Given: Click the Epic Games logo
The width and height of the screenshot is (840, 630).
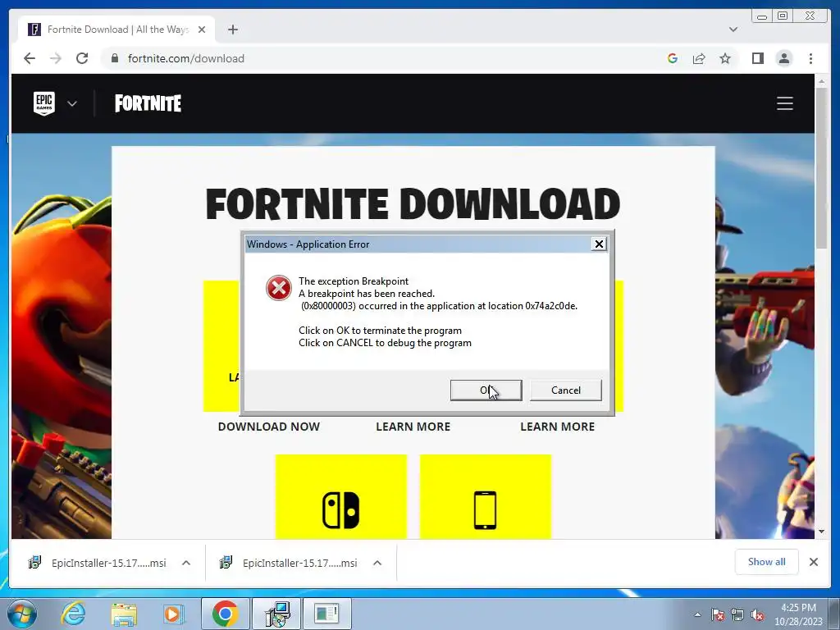Looking at the screenshot, I should click(44, 103).
